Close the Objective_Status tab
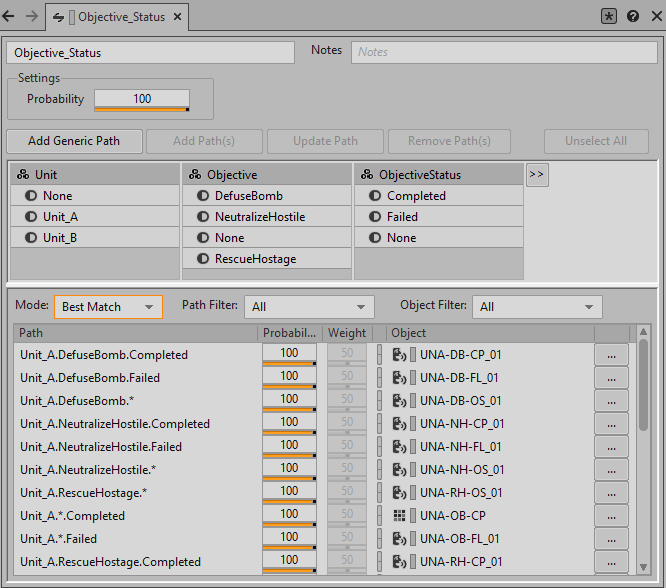666x588 pixels. (176, 17)
